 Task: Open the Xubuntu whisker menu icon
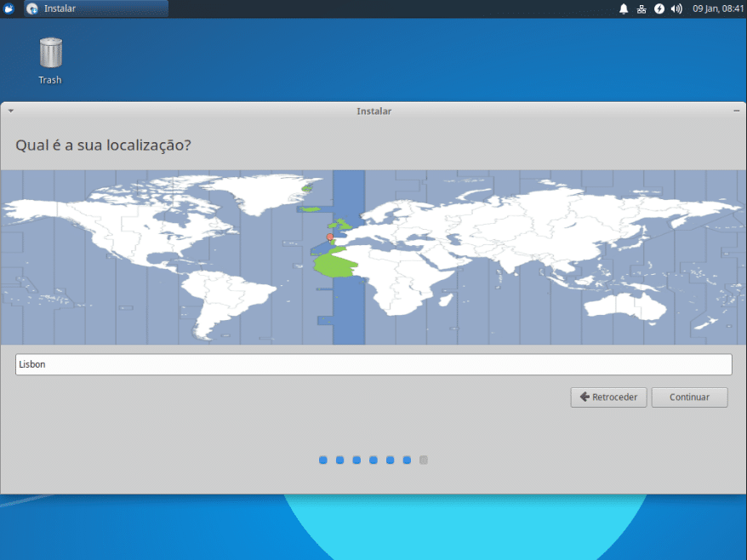pyautogui.click(x=9, y=9)
